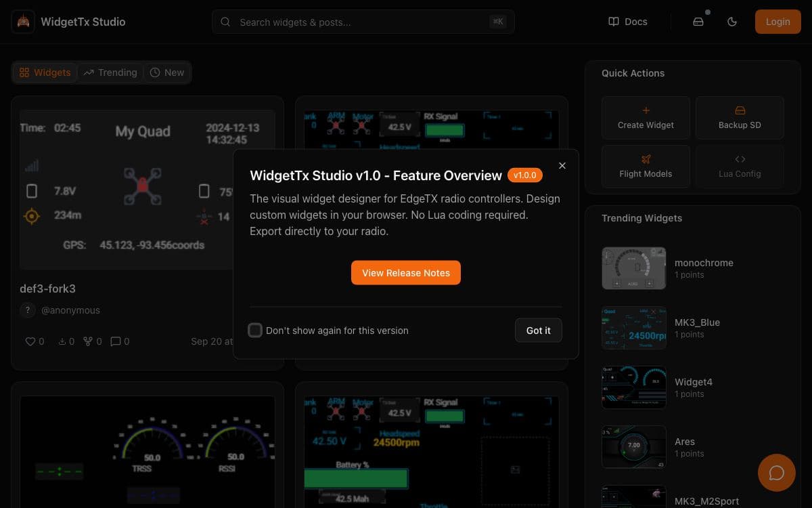This screenshot has height=508, width=812.
Task: Open the chat support bubble
Action: 777,473
